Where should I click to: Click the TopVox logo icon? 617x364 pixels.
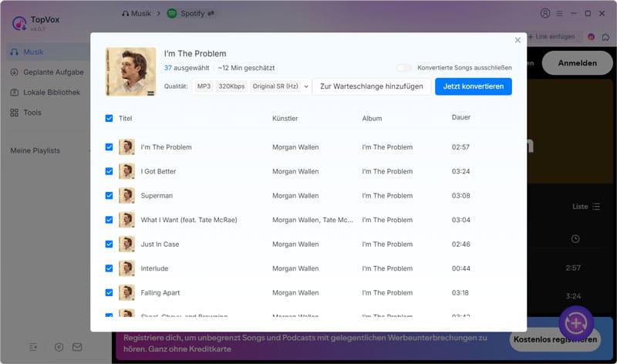pyautogui.click(x=19, y=23)
